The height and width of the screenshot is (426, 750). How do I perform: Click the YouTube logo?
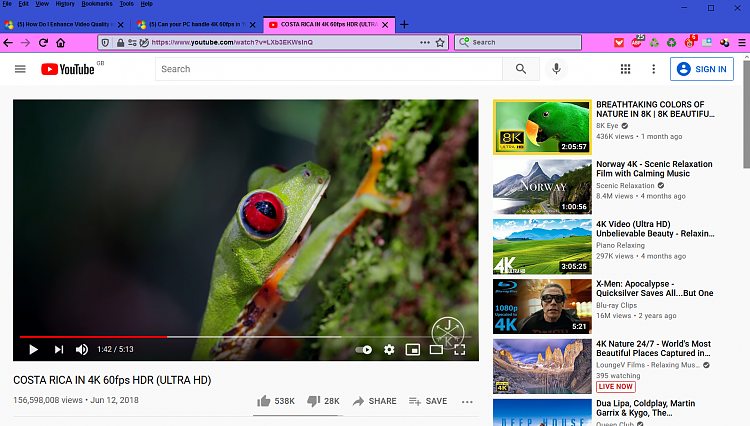click(x=68, y=69)
